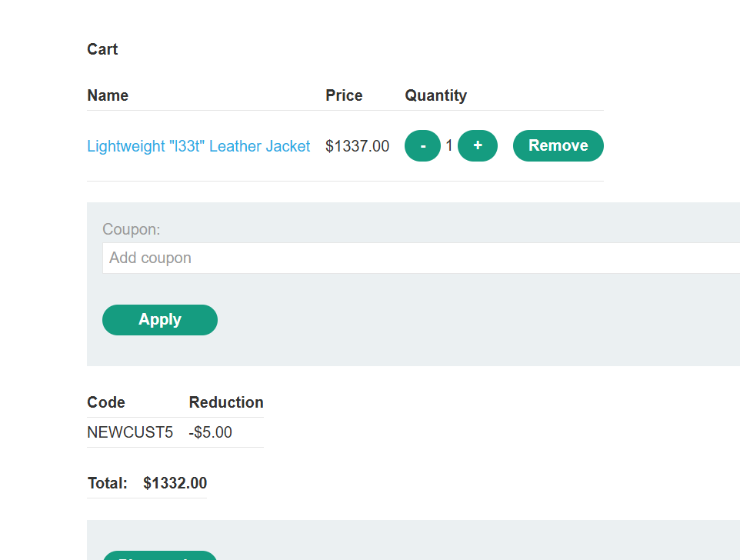Viewport: 740px width, 560px height.
Task: Increase jacket quantity with plus button
Action: 478,146
